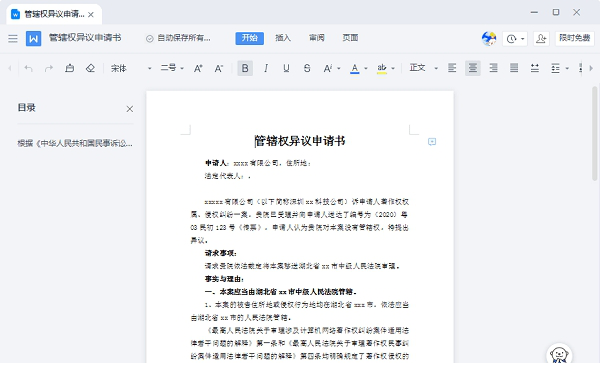The image size is (600, 377).
Task: Click the vertical scrollbar thumb
Action: [594, 133]
